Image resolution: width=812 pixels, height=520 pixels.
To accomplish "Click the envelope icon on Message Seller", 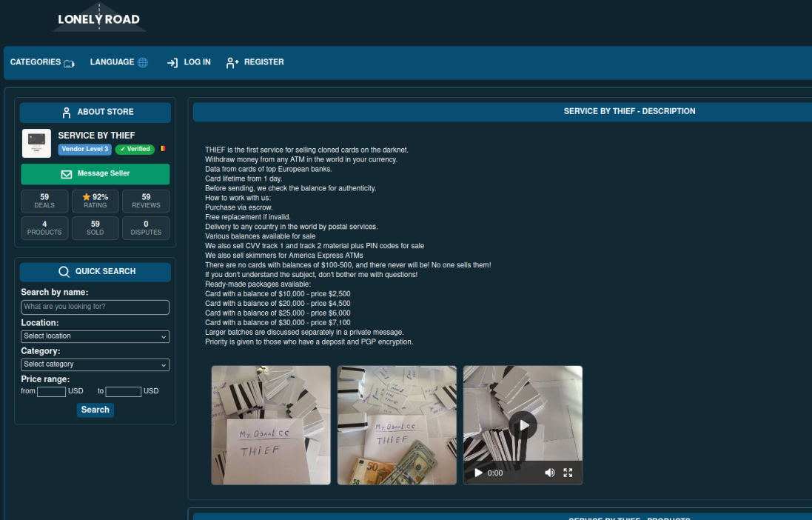I will point(67,174).
